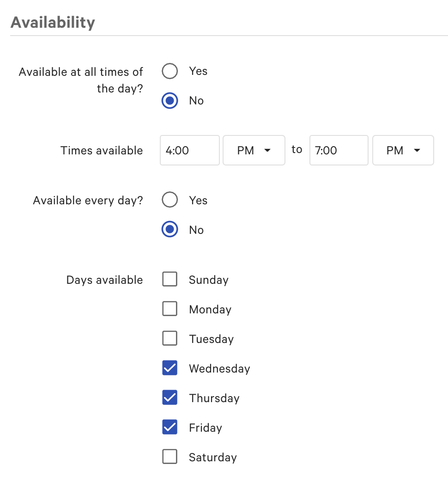
Task: Enable Monday availability checkbox
Action: [170, 309]
